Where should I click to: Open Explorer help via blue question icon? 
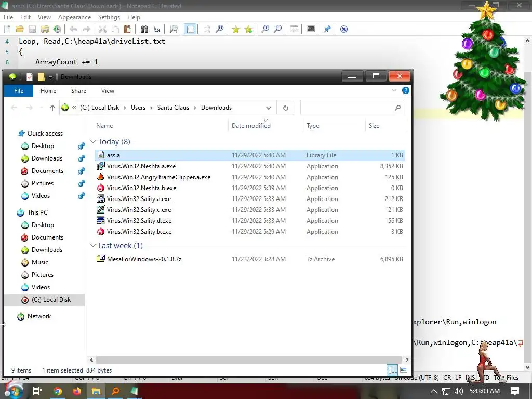coord(405,90)
